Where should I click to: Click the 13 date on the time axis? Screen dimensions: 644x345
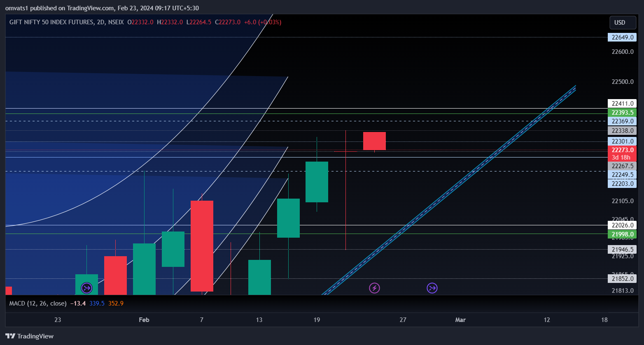coord(259,320)
